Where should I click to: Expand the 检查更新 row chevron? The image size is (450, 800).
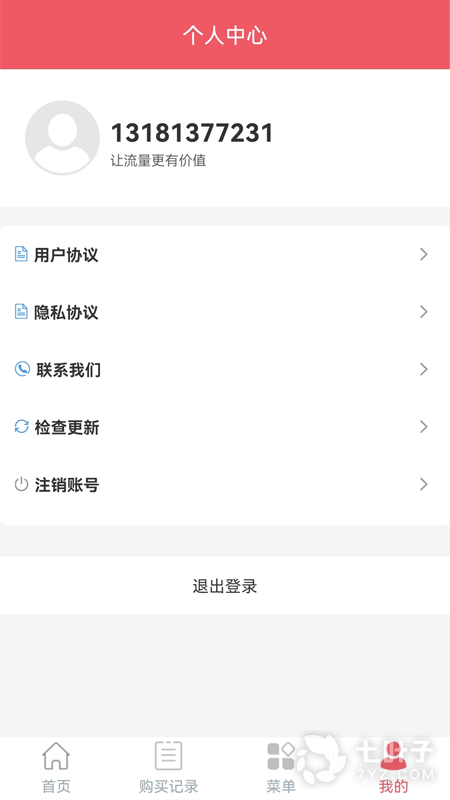coord(423,427)
